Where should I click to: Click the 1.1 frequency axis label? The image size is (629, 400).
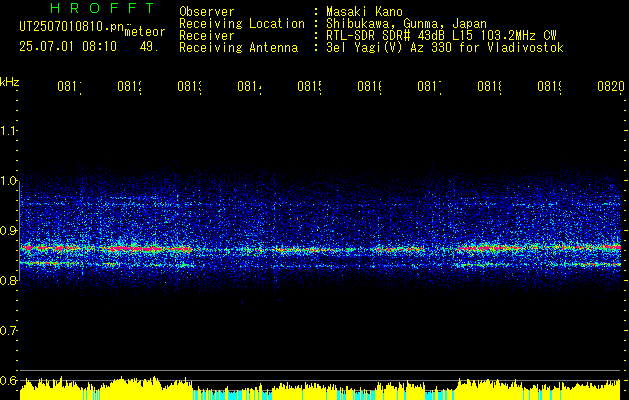click(10, 130)
